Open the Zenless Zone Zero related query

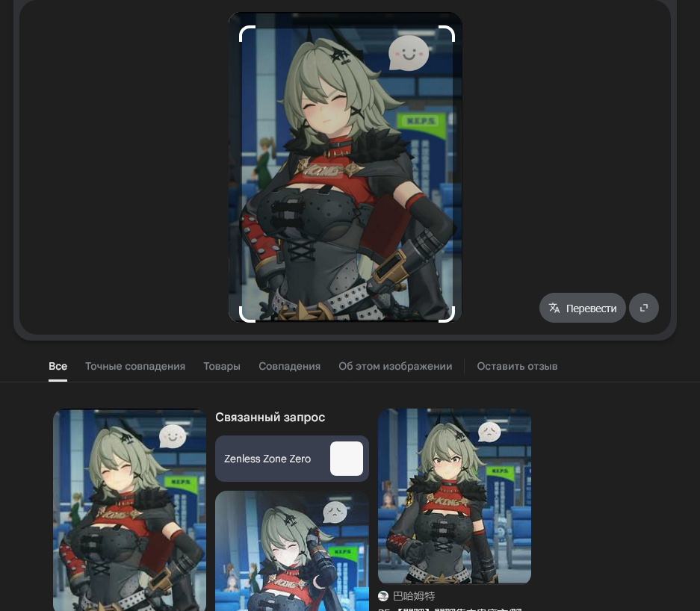[292, 459]
